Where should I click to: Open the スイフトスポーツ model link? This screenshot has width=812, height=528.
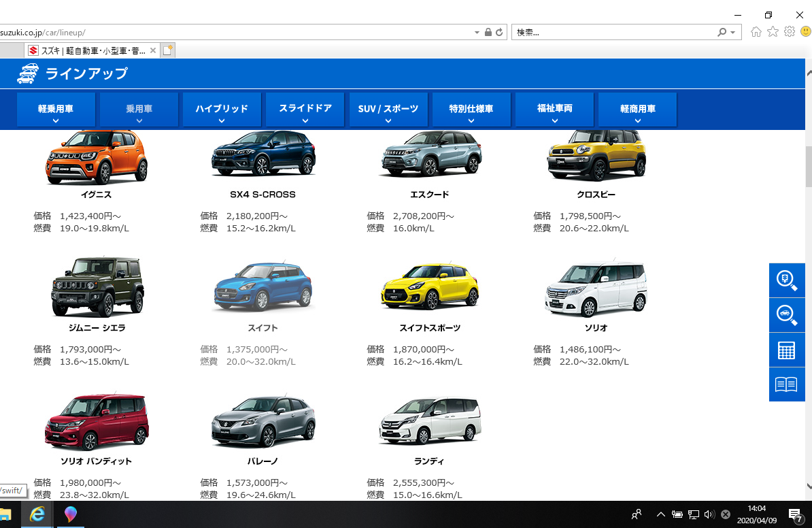click(430, 328)
